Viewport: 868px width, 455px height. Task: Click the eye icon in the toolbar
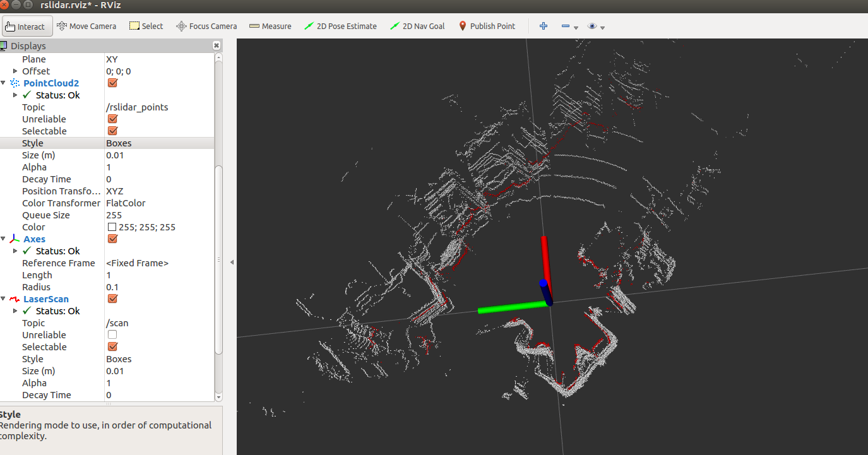[x=592, y=26]
